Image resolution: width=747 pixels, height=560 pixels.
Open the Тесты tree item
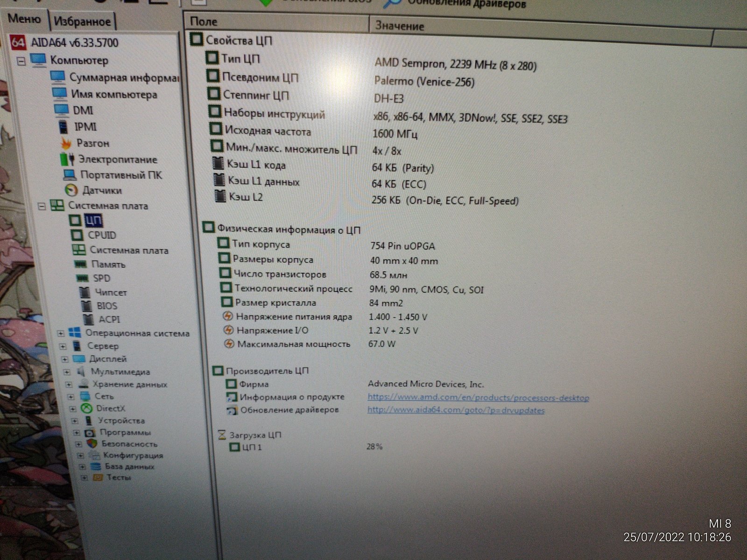[119, 477]
